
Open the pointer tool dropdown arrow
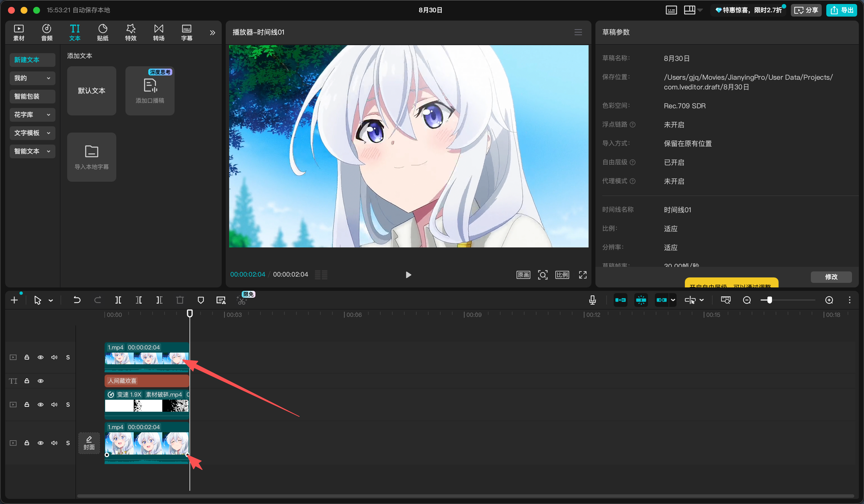point(51,301)
